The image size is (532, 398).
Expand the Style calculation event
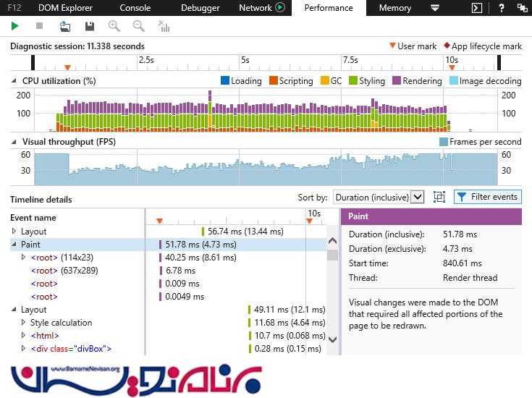(24, 323)
